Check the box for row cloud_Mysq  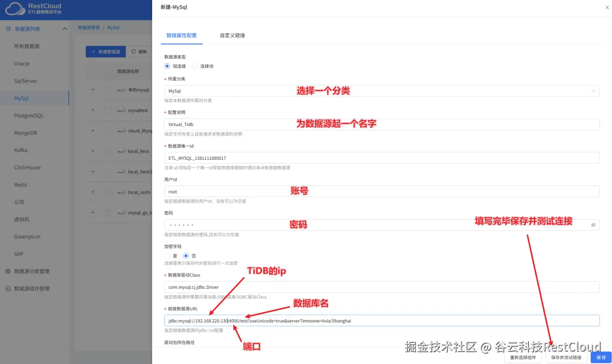(x=107, y=131)
